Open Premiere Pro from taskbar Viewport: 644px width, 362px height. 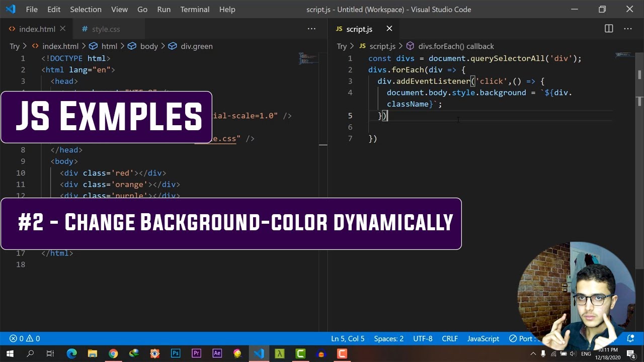[x=196, y=353]
